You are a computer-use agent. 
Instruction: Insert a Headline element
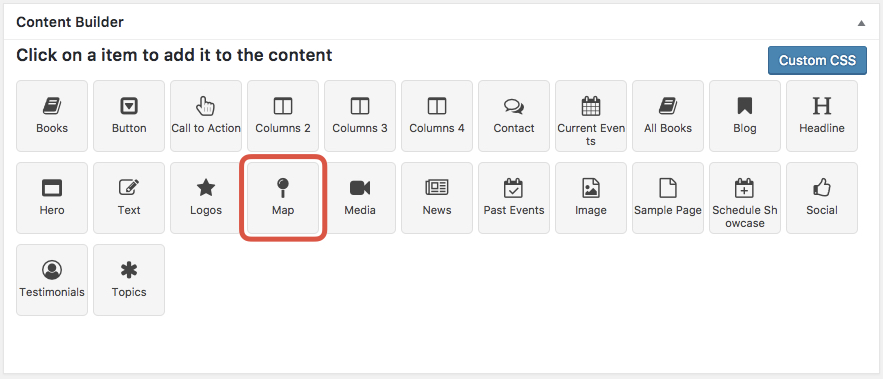click(x=822, y=116)
